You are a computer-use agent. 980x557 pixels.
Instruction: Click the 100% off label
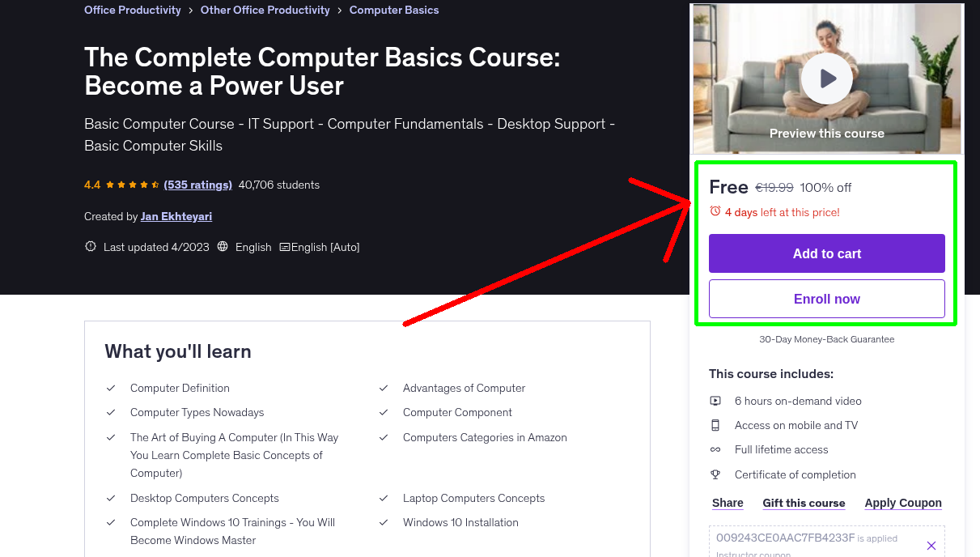pyautogui.click(x=825, y=188)
